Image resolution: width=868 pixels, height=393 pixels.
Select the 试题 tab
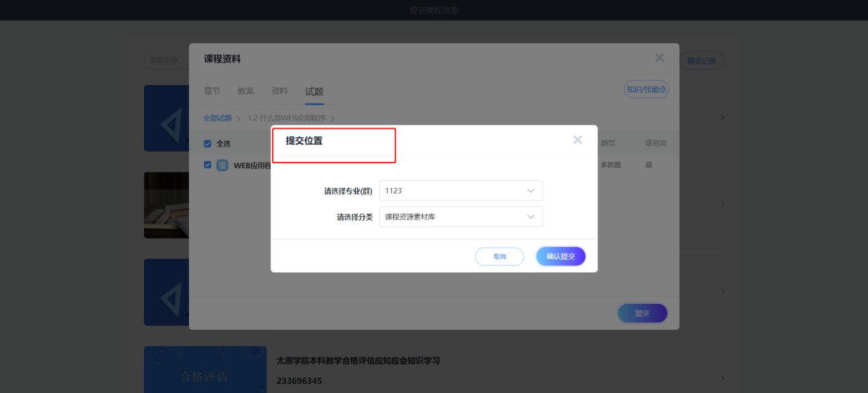(314, 91)
